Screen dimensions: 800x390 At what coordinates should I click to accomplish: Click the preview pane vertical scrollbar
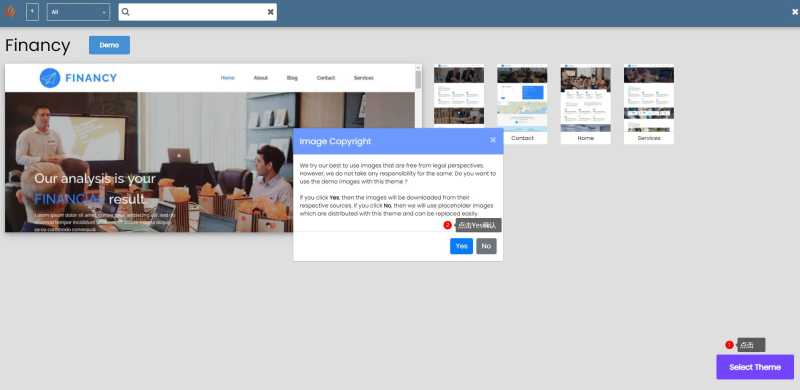[x=418, y=79]
